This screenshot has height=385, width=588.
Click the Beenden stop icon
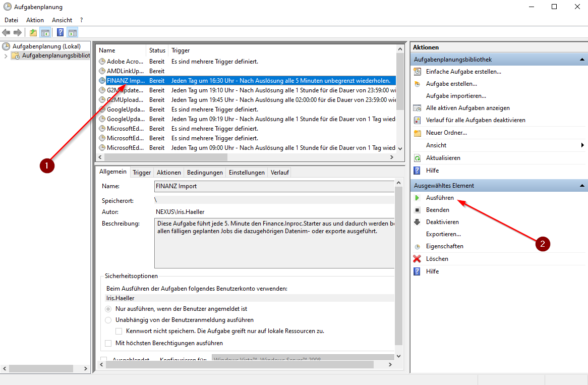click(x=417, y=210)
